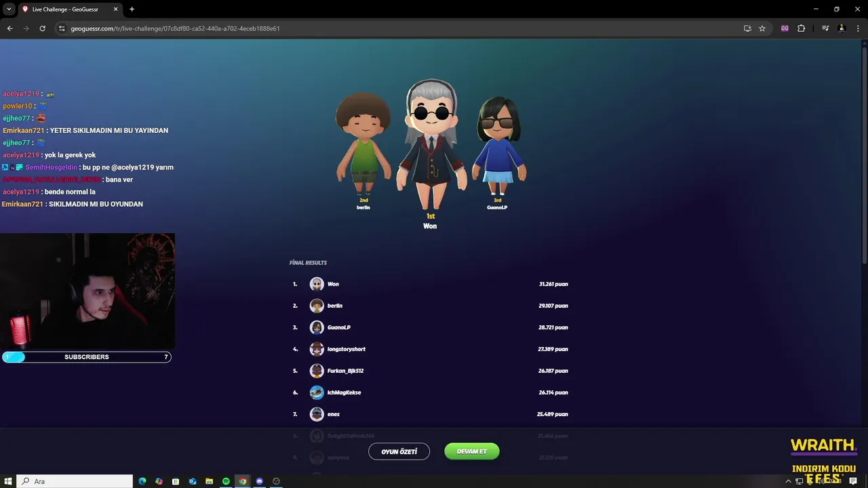Open the Windows Start menu
Screen dimensions: 868x488
tap(7, 481)
